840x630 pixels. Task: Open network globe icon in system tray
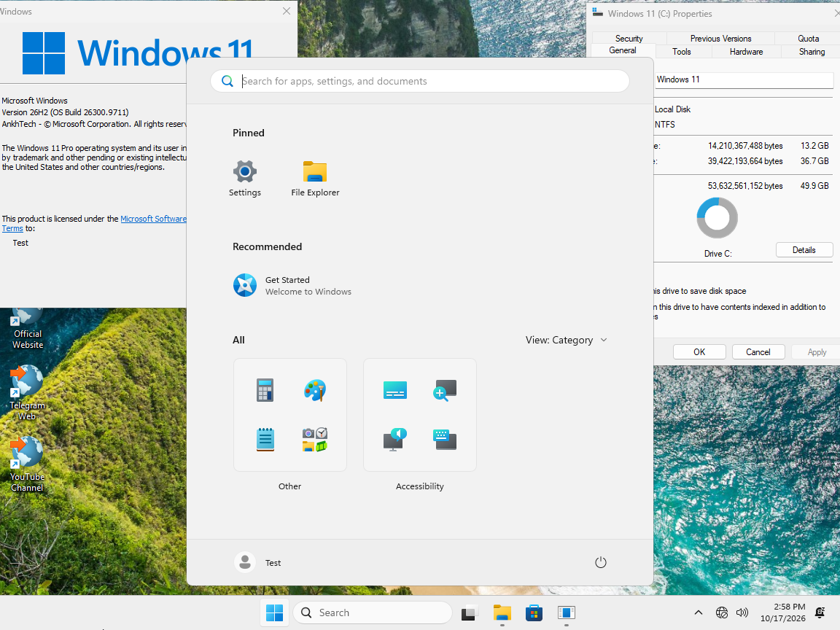(722, 612)
